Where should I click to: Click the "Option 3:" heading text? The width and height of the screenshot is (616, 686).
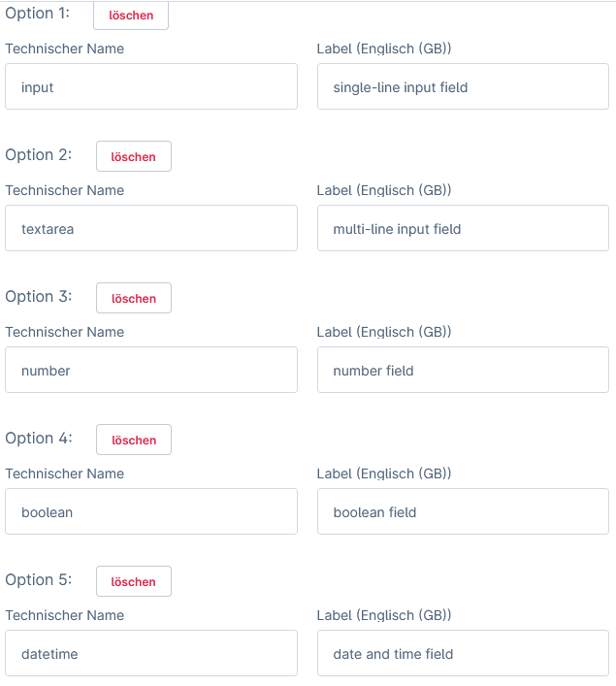39,297
